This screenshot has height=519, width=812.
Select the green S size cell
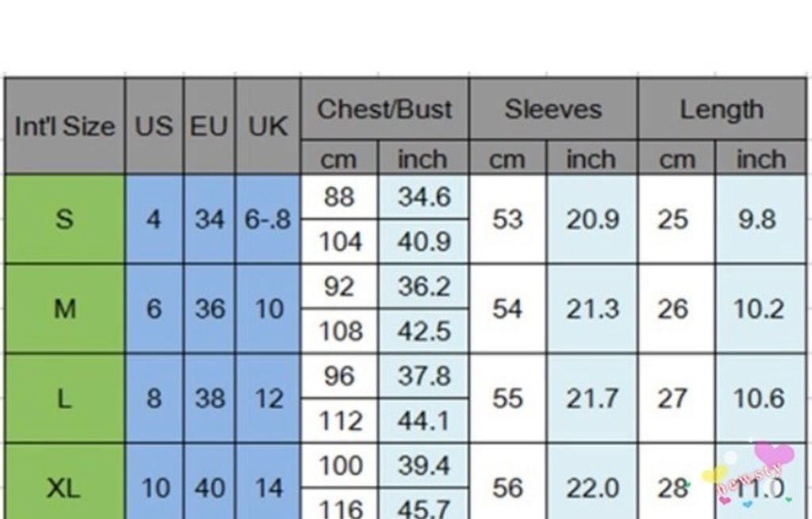(64, 219)
